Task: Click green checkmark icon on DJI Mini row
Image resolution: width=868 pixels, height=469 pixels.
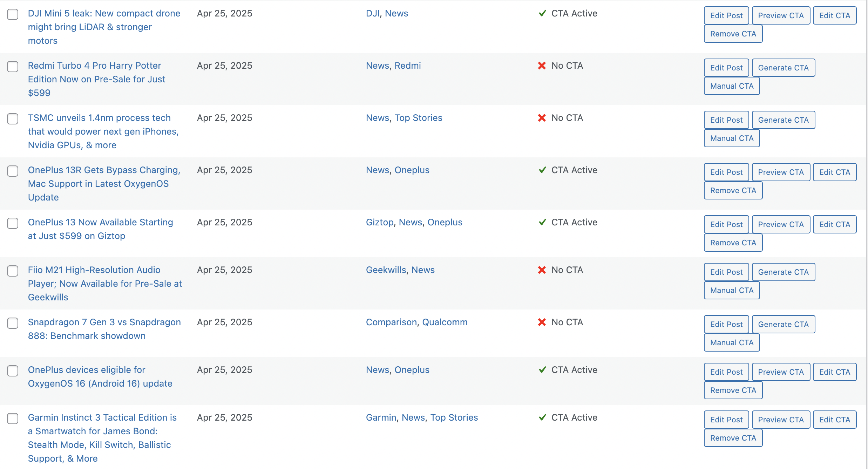Action: click(542, 13)
